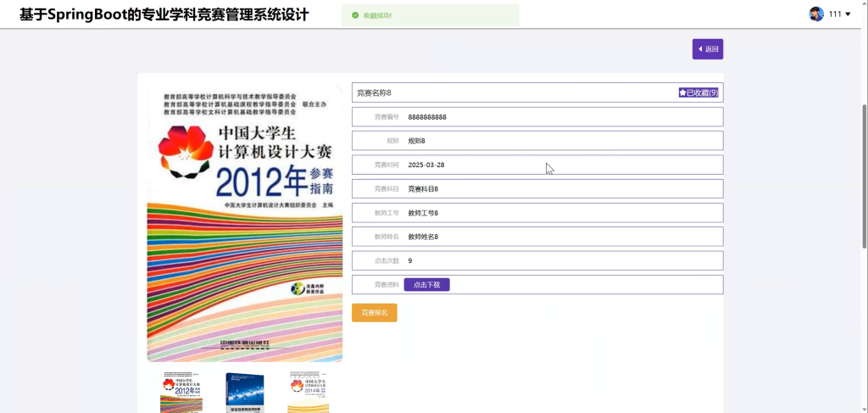The image size is (868, 413).
Task: Click the 竞赛时间 label
Action: coord(387,165)
